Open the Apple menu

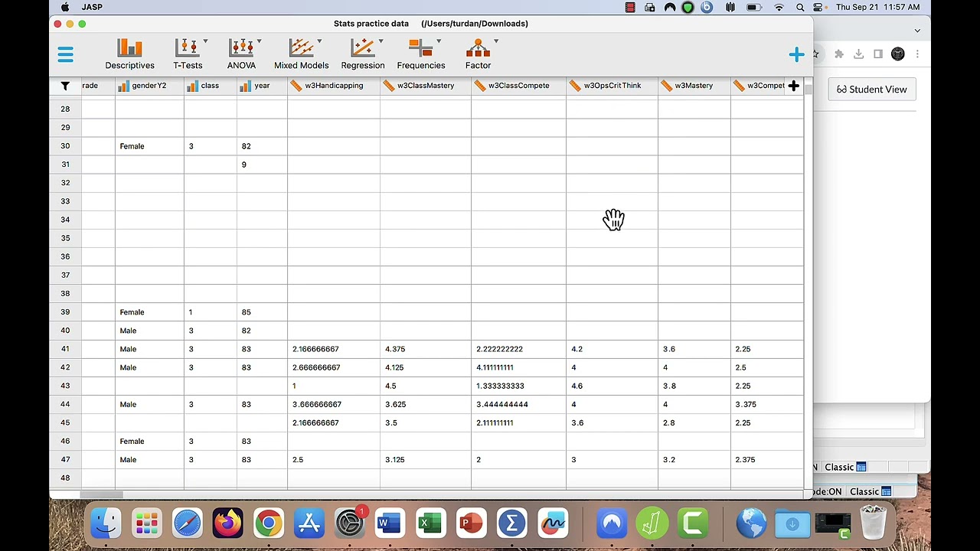(65, 7)
